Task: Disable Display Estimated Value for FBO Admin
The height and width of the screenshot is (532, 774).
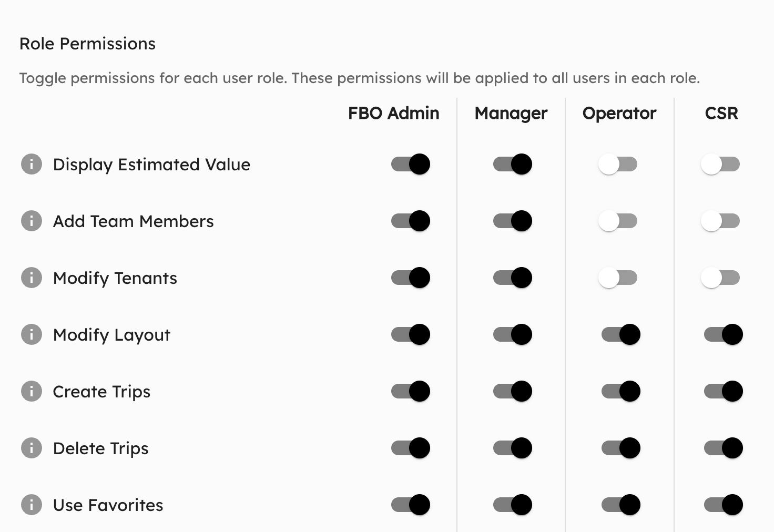Action: click(x=410, y=164)
